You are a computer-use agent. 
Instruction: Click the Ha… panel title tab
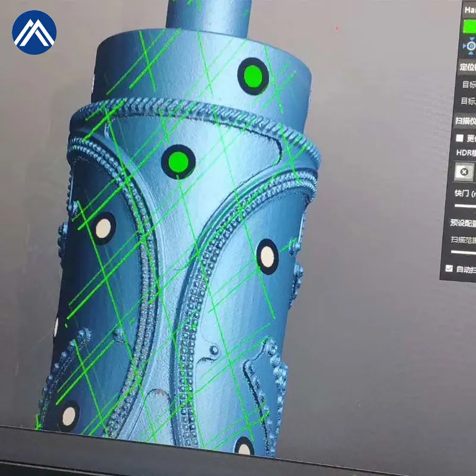[x=469, y=10]
